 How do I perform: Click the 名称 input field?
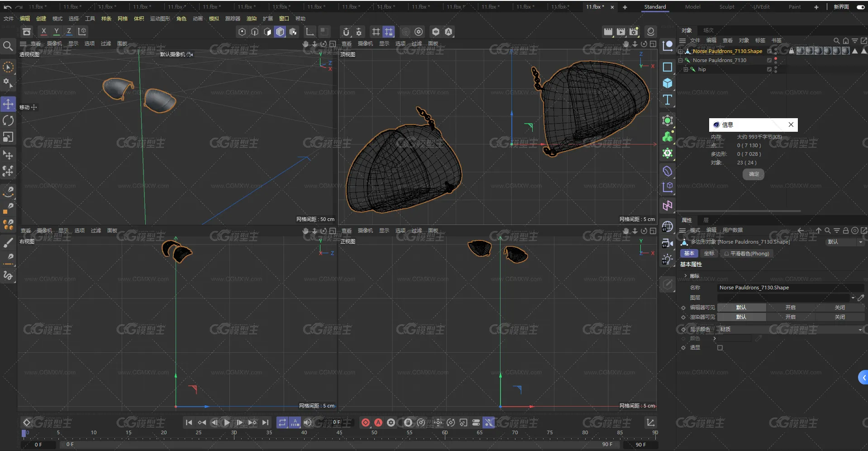[790, 288]
